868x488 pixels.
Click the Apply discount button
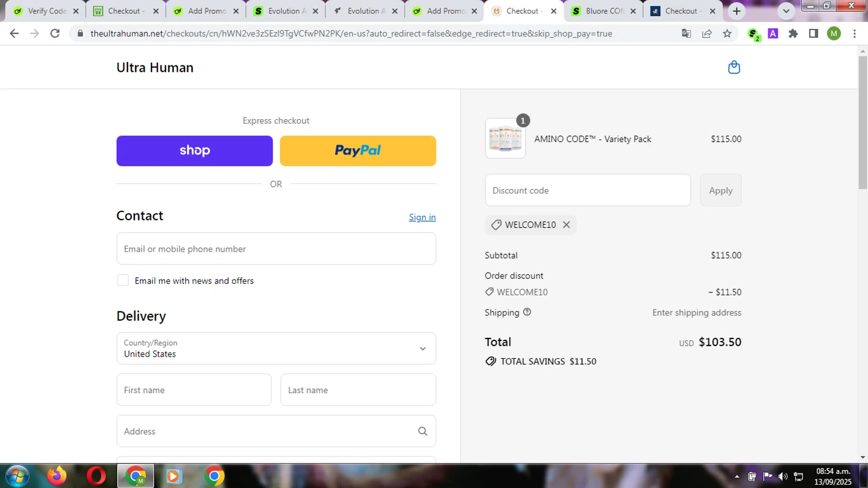pyautogui.click(x=720, y=190)
